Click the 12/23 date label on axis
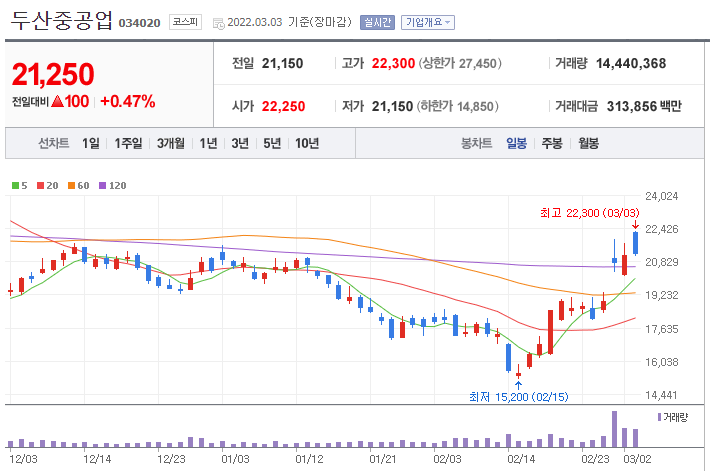 pyautogui.click(x=171, y=459)
